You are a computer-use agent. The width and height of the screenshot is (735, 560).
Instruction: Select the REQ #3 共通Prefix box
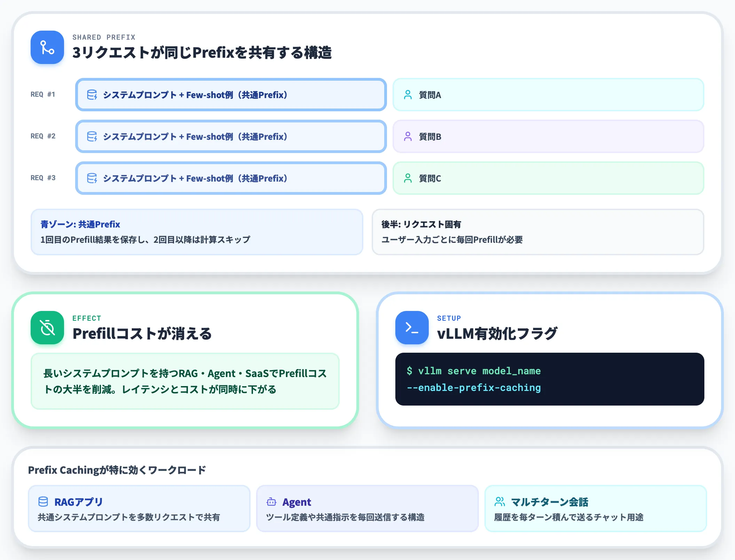coord(231,178)
